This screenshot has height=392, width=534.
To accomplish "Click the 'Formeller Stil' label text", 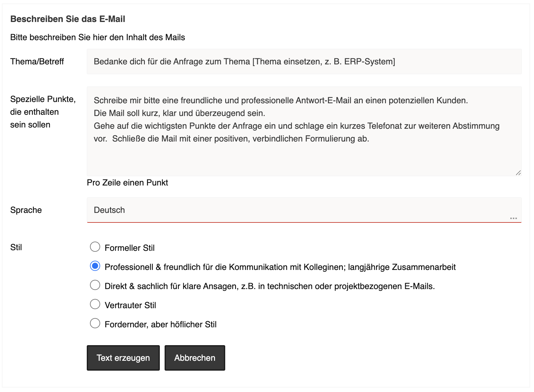I will pos(130,248).
